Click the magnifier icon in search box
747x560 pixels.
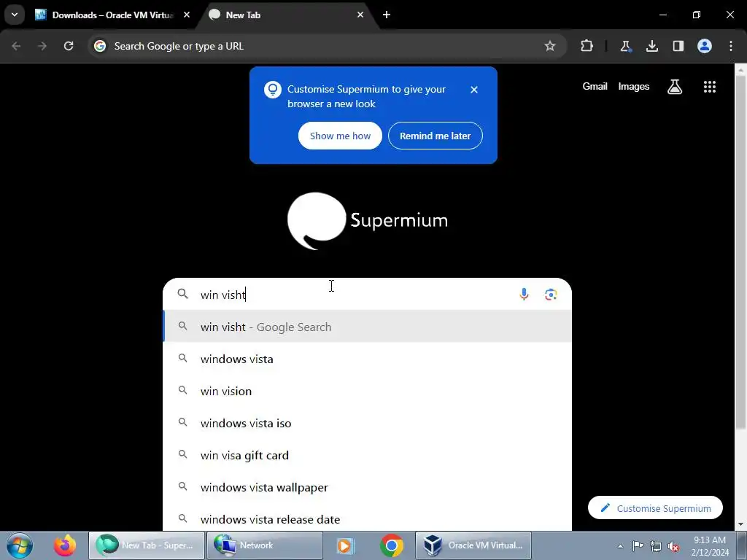click(183, 294)
